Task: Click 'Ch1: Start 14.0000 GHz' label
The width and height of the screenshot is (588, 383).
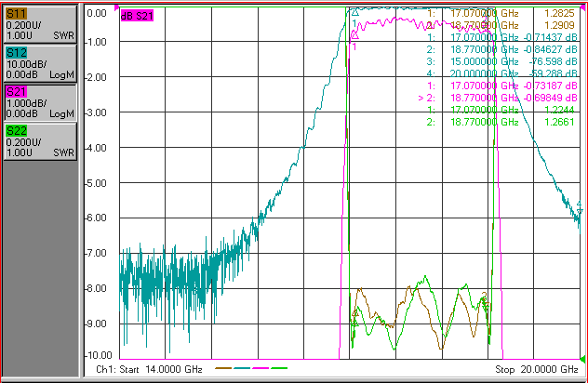Action: pos(149,369)
